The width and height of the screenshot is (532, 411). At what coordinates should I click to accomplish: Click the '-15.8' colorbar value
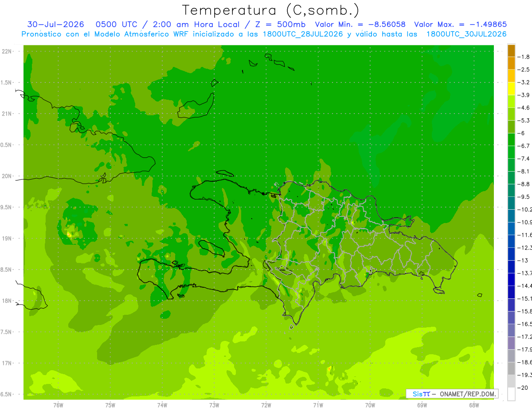(524, 311)
